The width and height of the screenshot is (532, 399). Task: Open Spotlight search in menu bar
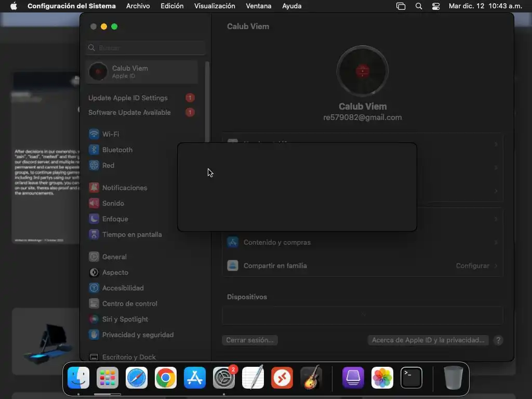[419, 6]
